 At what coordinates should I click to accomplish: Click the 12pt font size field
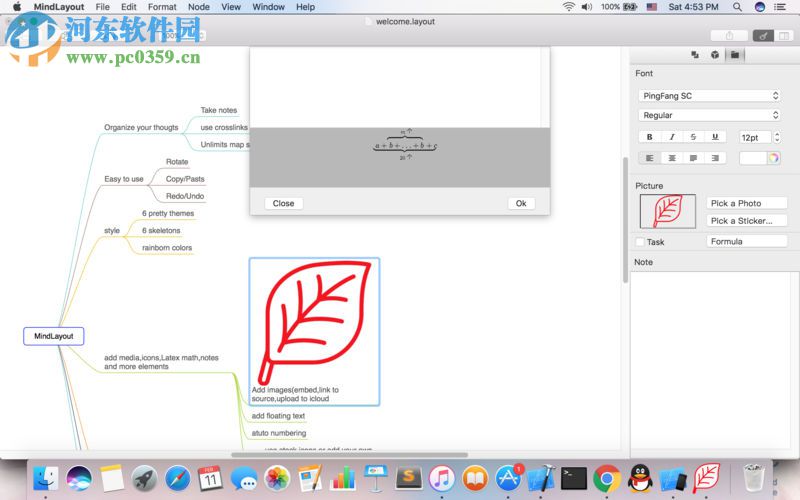(755, 138)
